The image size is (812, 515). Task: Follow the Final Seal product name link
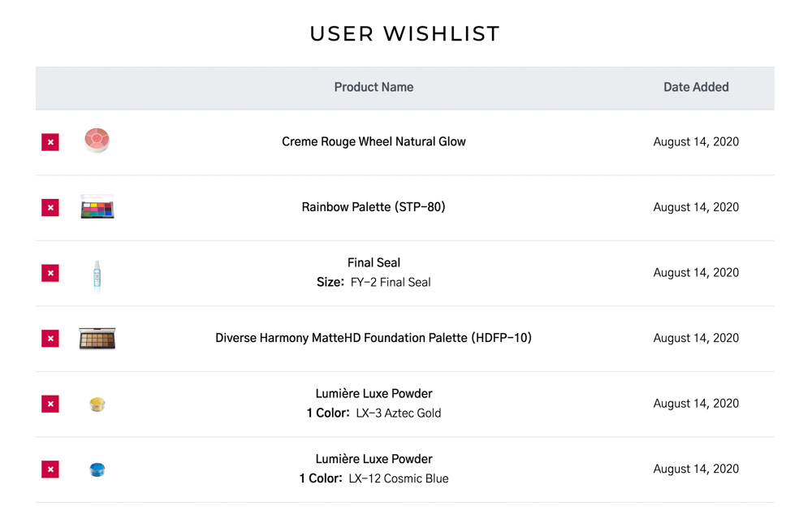(374, 262)
